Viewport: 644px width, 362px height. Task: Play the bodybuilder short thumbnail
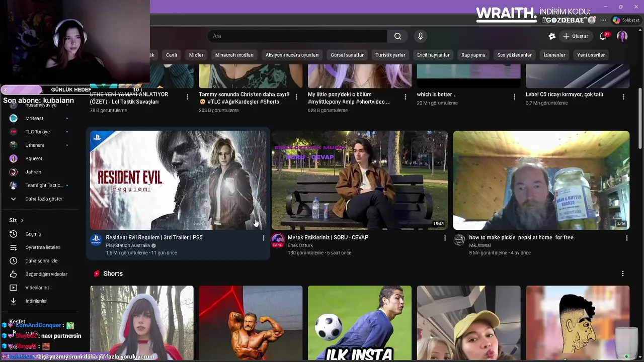[x=251, y=323]
